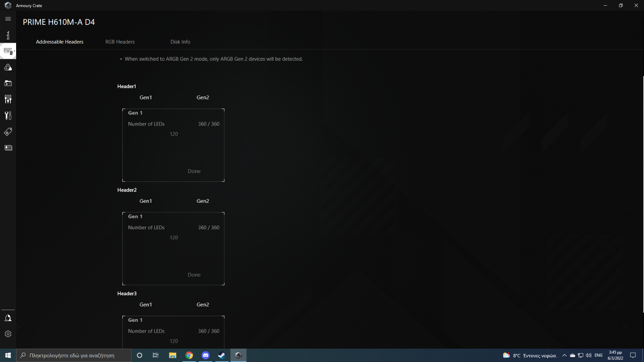Open the Tools wrench and screwdriver icon

8,115
